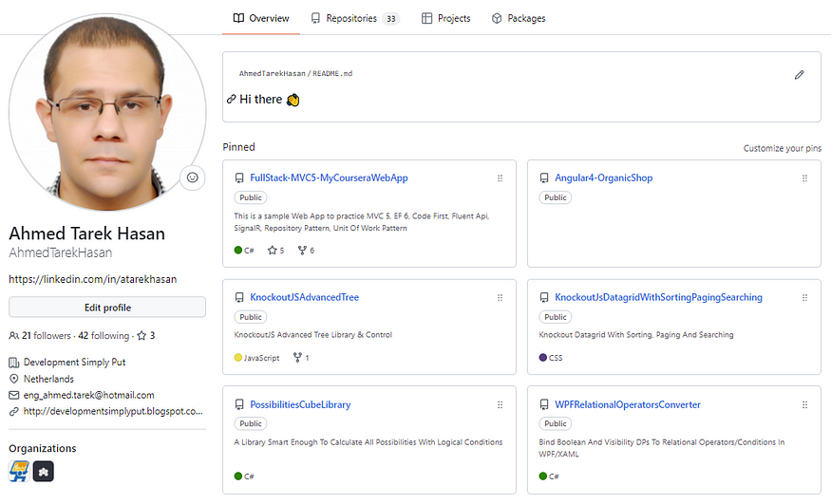Image resolution: width=831 pixels, height=504 pixels.
Task: Click the 33 repositories counter badge
Action: pos(391,19)
